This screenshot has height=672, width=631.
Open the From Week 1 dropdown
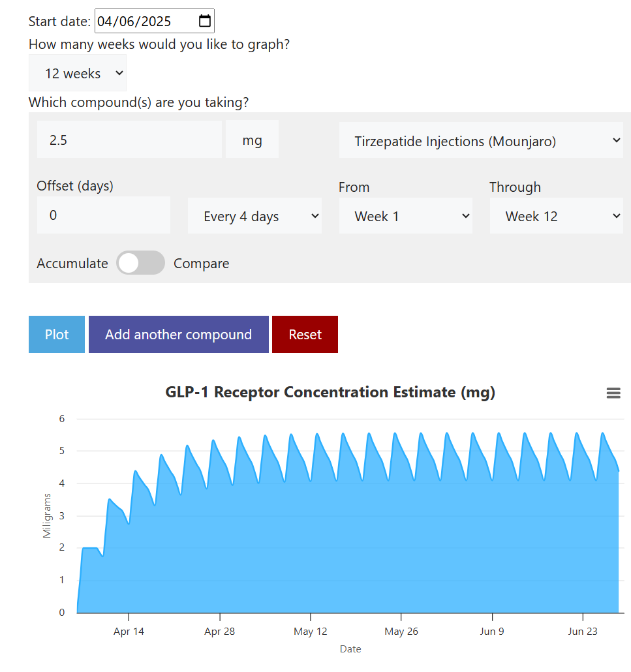405,215
